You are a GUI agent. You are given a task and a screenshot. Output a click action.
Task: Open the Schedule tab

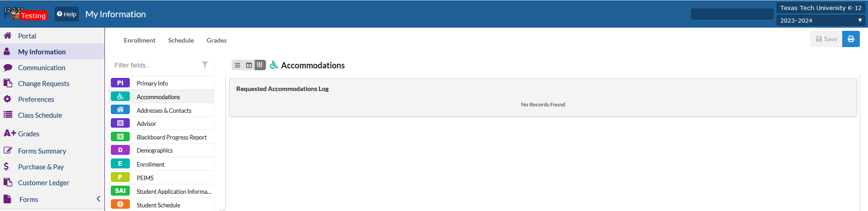[181, 40]
